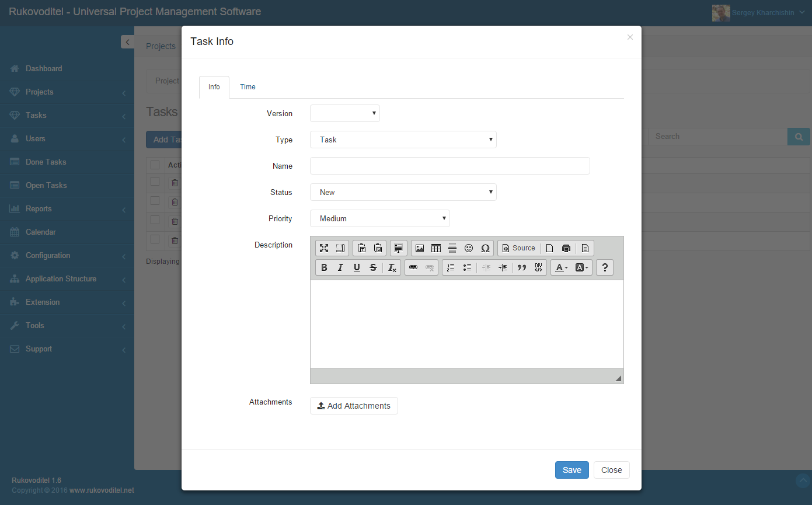Toggle bold formatting in the editor
Viewport: 812px width, 505px height.
[x=324, y=267]
